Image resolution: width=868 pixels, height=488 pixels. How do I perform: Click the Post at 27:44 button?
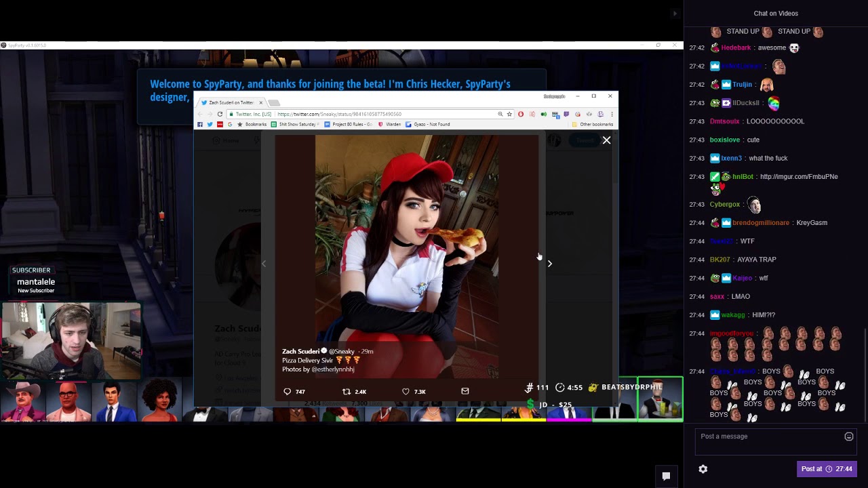827,469
